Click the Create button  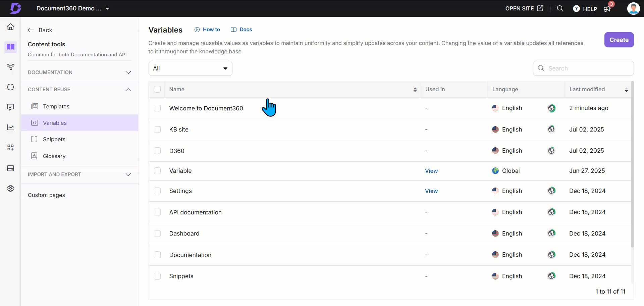click(x=619, y=40)
